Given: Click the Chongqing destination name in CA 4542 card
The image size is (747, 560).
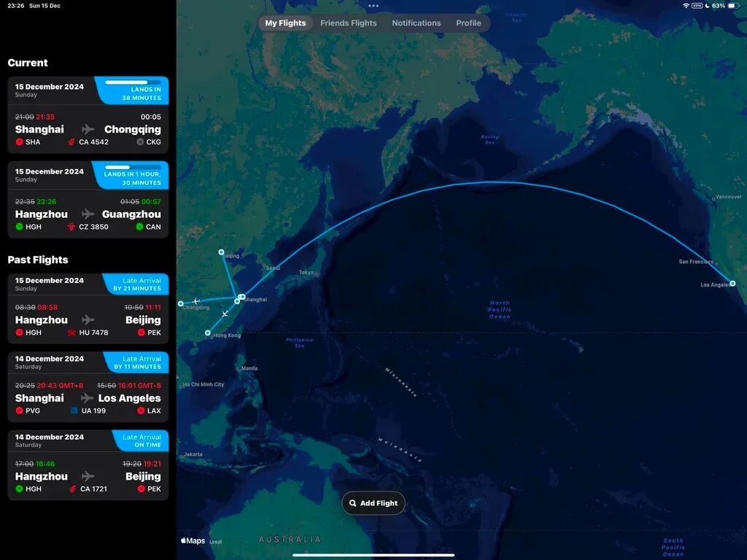Looking at the screenshot, I should tap(133, 129).
